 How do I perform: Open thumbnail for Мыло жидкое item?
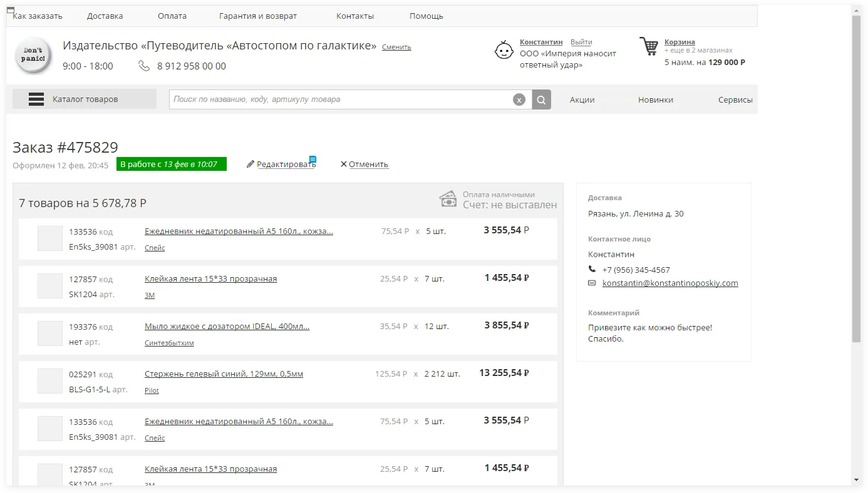coord(50,333)
